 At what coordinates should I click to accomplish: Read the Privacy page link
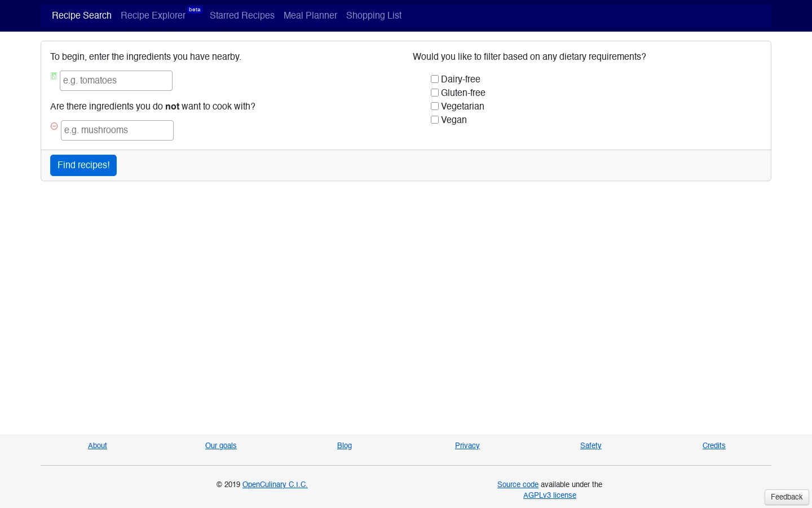coord(467,445)
